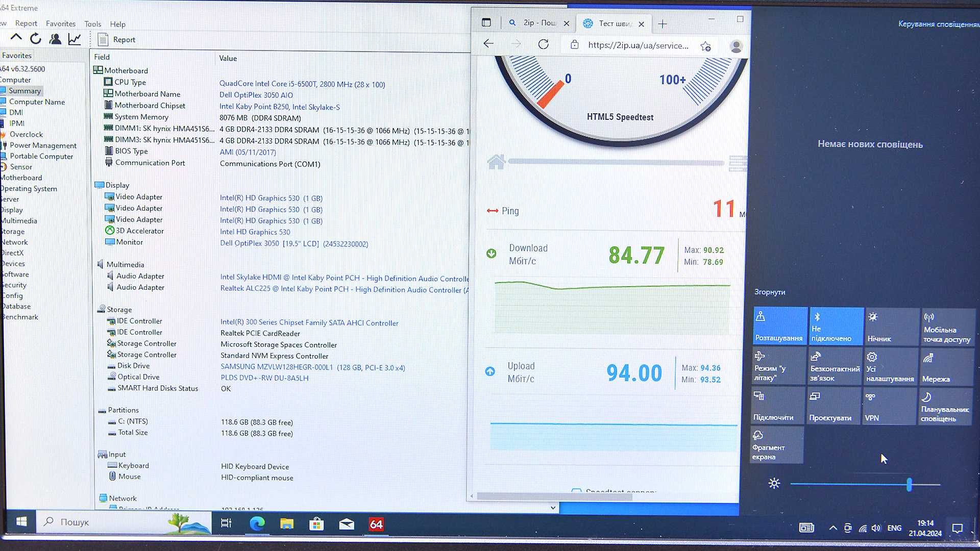Image resolution: width=980 pixels, height=551 pixels.
Task: Click the browser Back arrow
Action: coord(488,44)
